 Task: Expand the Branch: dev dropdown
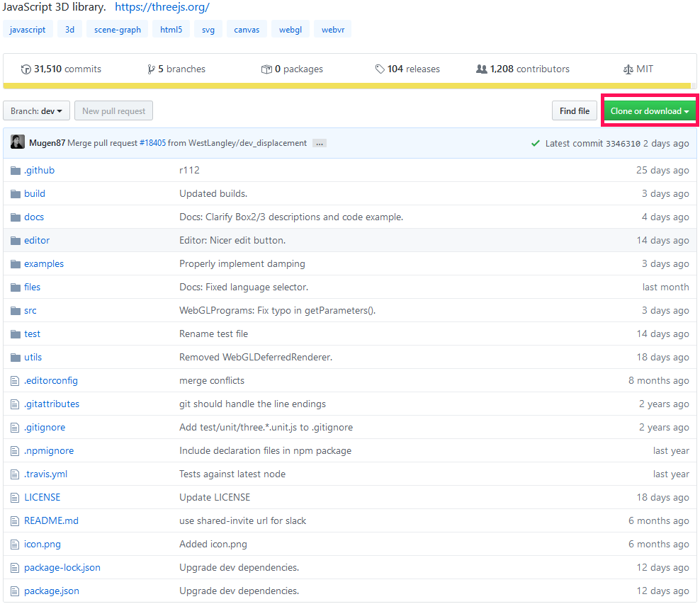tap(37, 111)
